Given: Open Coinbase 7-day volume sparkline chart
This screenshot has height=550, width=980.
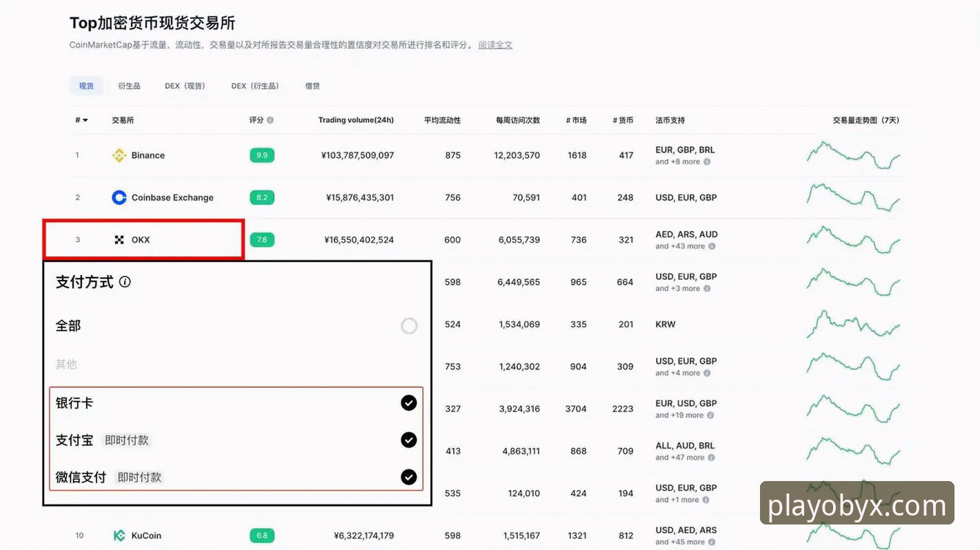Looking at the screenshot, I should pyautogui.click(x=853, y=197).
